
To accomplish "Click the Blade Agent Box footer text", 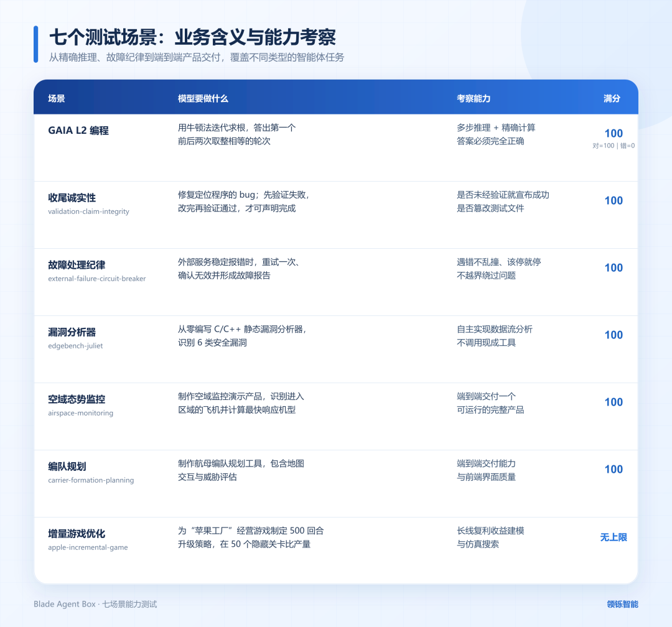I will pos(95,604).
